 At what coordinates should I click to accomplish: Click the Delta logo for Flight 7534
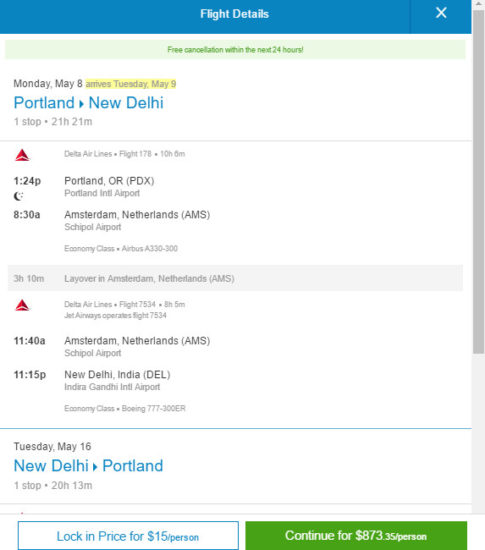coord(22,305)
